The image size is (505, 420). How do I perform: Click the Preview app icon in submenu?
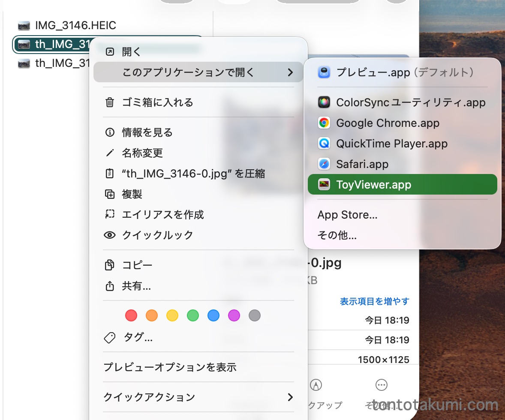[324, 72]
